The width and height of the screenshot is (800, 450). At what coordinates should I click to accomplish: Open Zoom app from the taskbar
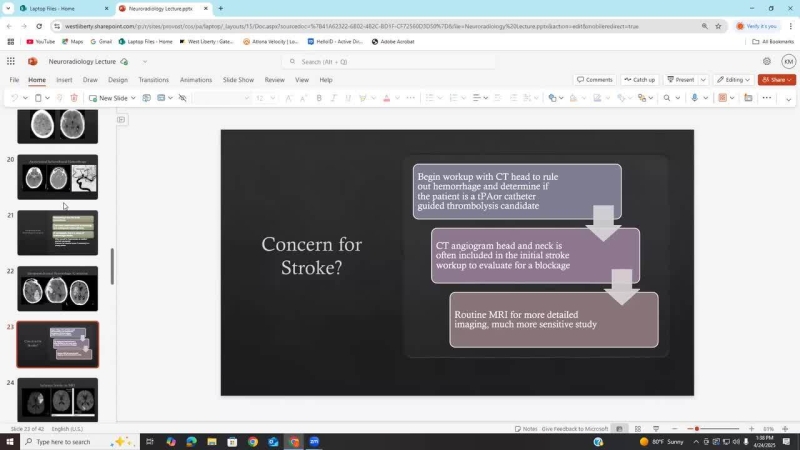pyautogui.click(x=314, y=441)
